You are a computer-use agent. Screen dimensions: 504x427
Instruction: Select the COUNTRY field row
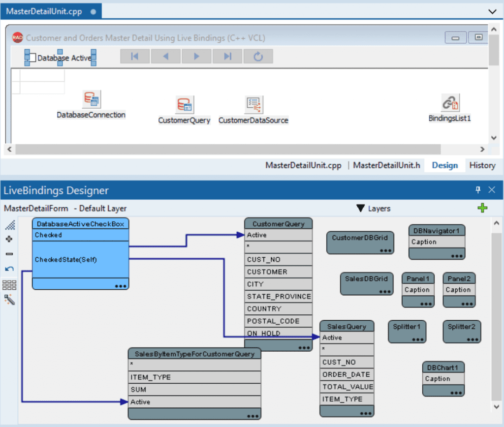pyautogui.click(x=279, y=309)
